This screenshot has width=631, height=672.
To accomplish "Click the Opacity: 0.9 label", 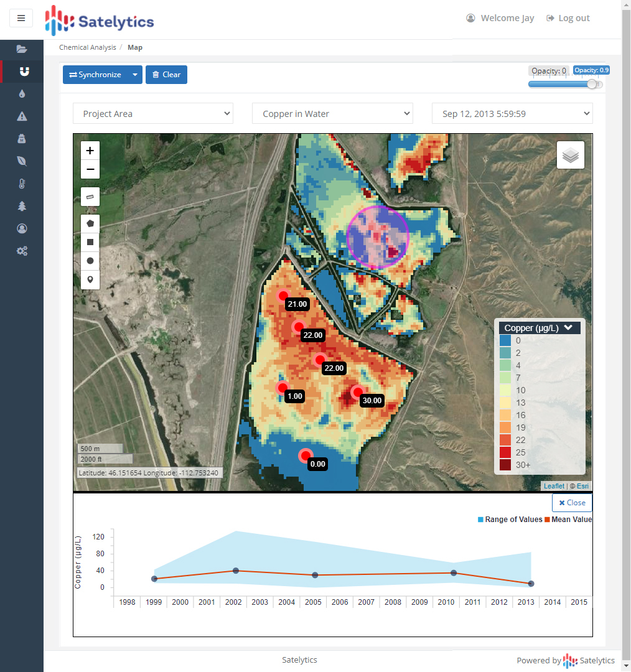I will tap(591, 70).
